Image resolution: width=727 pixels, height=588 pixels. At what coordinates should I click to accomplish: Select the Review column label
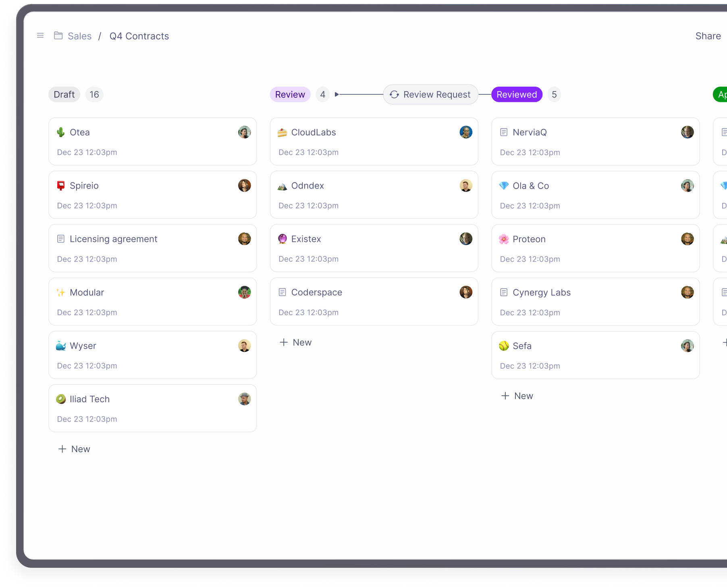click(x=290, y=94)
